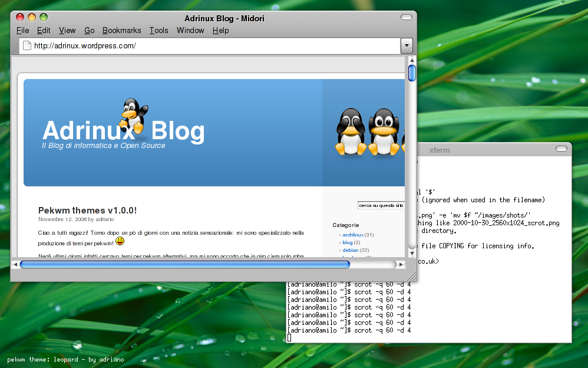
Task: Open the debian category link
Action: click(x=350, y=250)
